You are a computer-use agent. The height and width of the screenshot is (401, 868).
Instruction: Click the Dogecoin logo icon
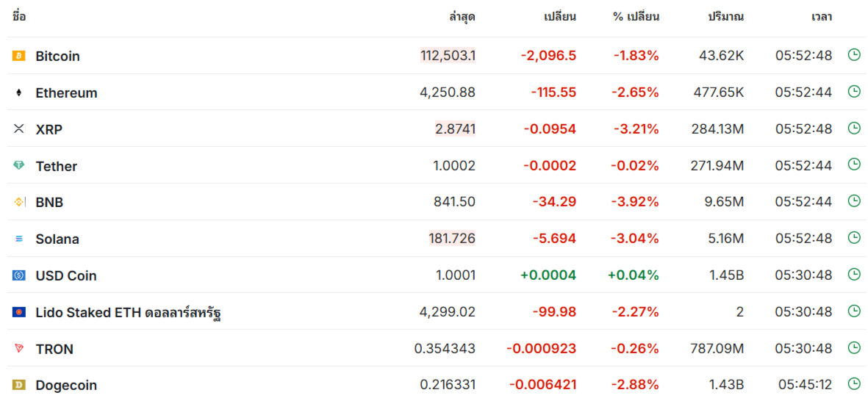[19, 385]
